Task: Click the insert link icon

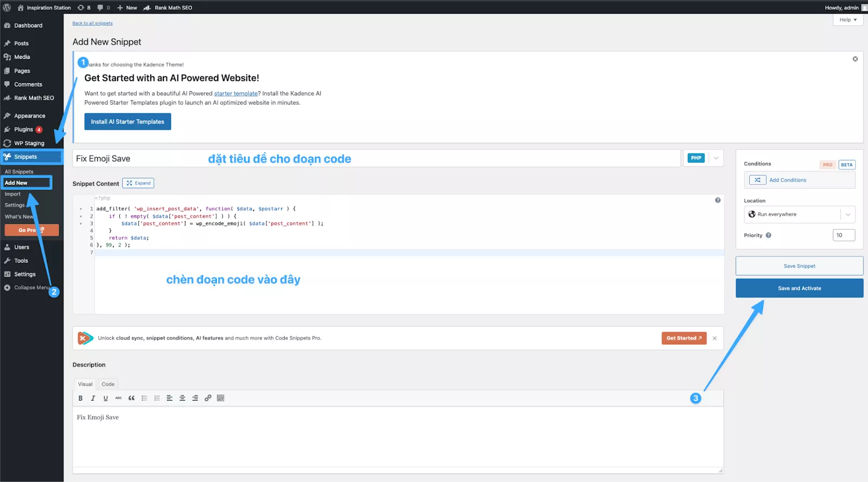Action: [x=208, y=398]
